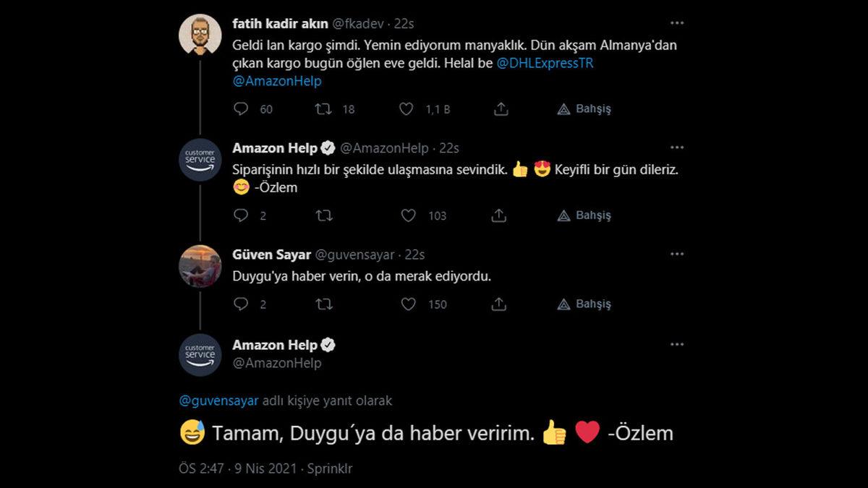Open more options on Güven Sayar's tweet

[677, 253]
